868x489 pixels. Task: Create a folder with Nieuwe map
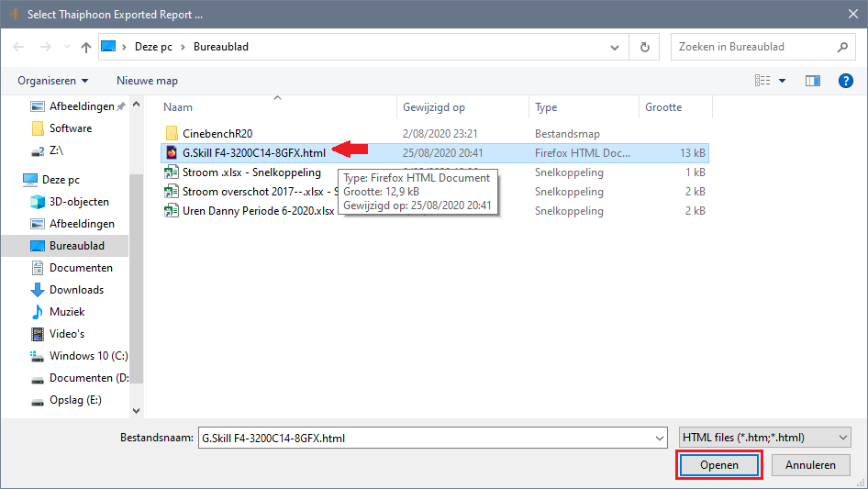coord(147,81)
